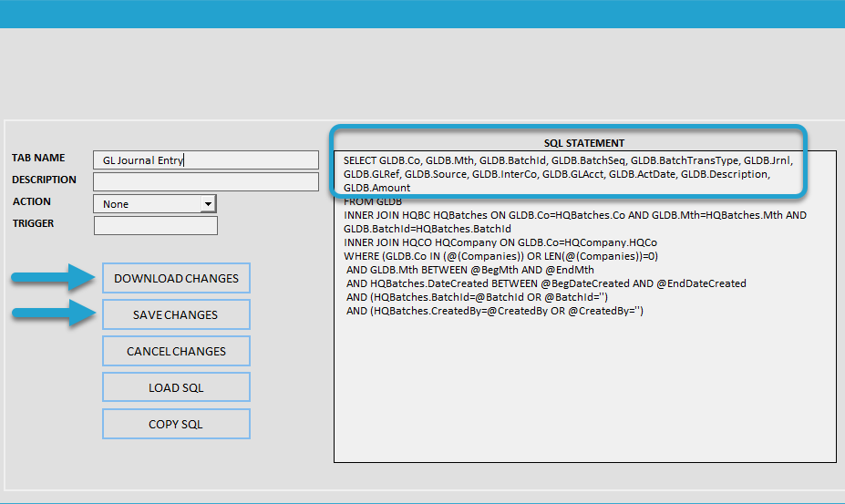Click the Download Changes button

coord(176,278)
